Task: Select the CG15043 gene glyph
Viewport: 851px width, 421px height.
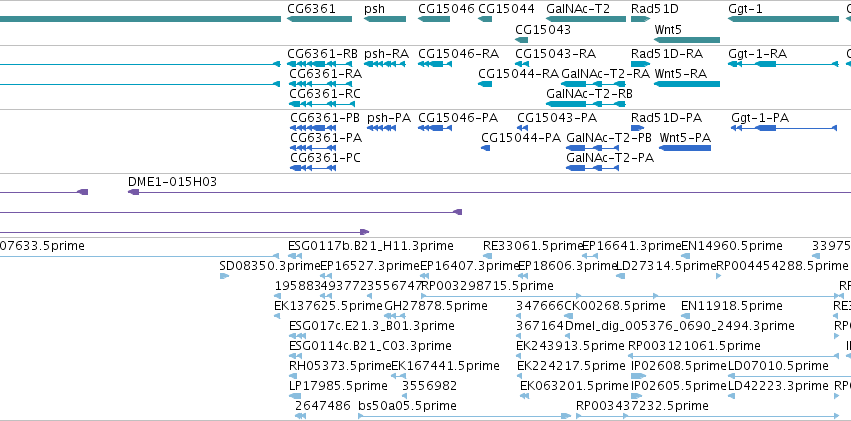Action: tap(522, 40)
